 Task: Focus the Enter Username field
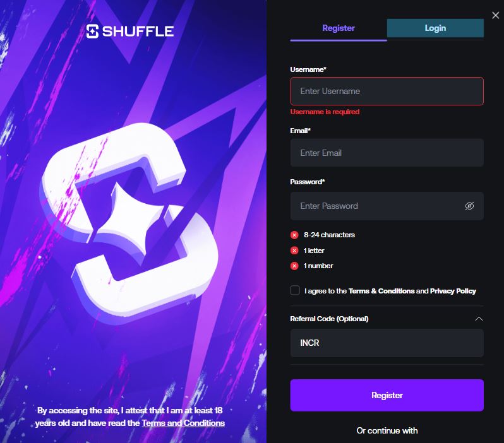(x=387, y=92)
